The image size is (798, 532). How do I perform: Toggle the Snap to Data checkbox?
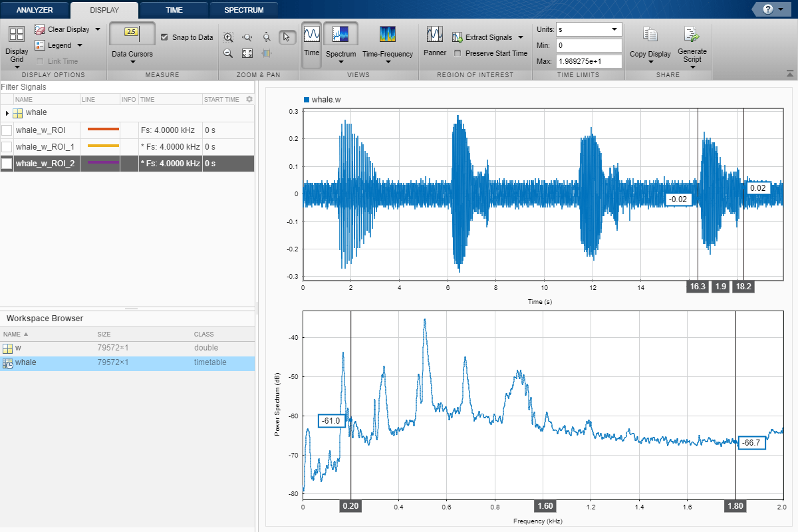point(165,37)
